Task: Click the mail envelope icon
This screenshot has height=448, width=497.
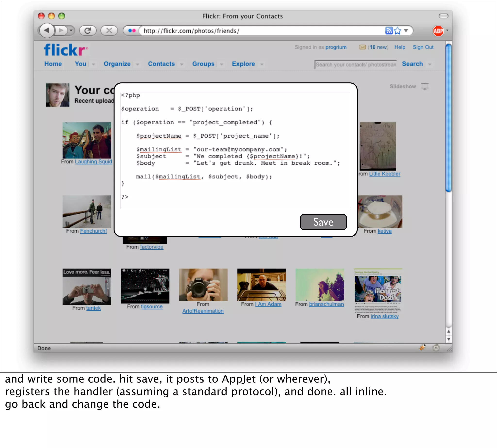Action: 362,47
